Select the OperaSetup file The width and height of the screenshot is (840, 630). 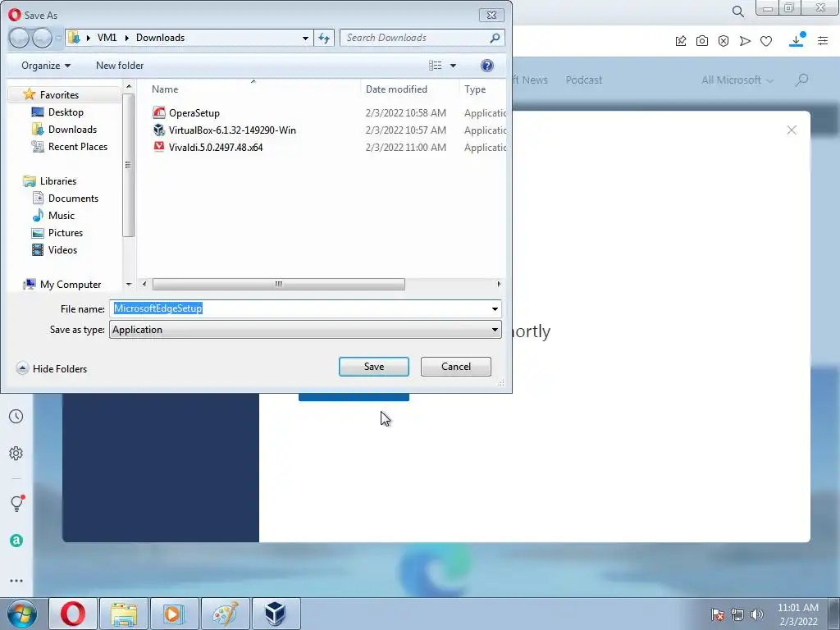click(186, 113)
